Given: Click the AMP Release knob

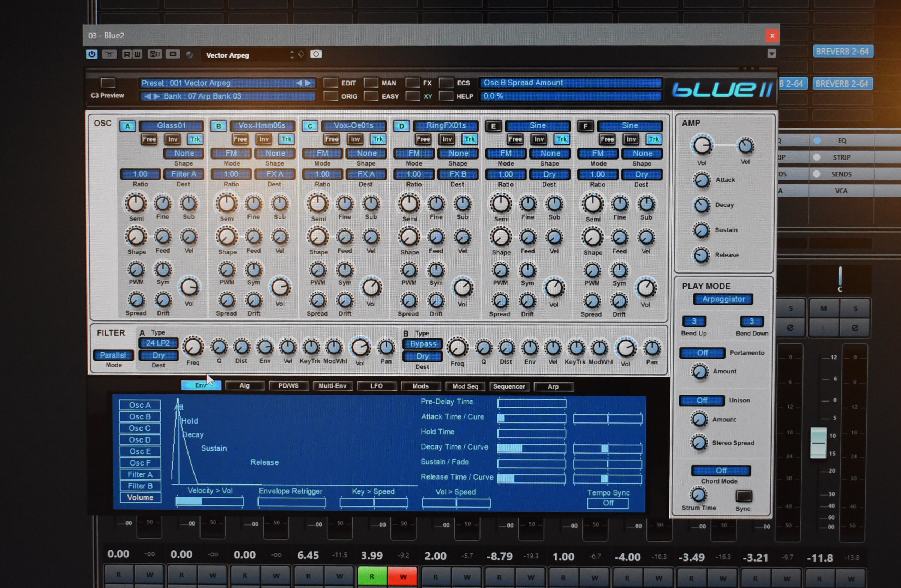Looking at the screenshot, I should pos(701,256).
